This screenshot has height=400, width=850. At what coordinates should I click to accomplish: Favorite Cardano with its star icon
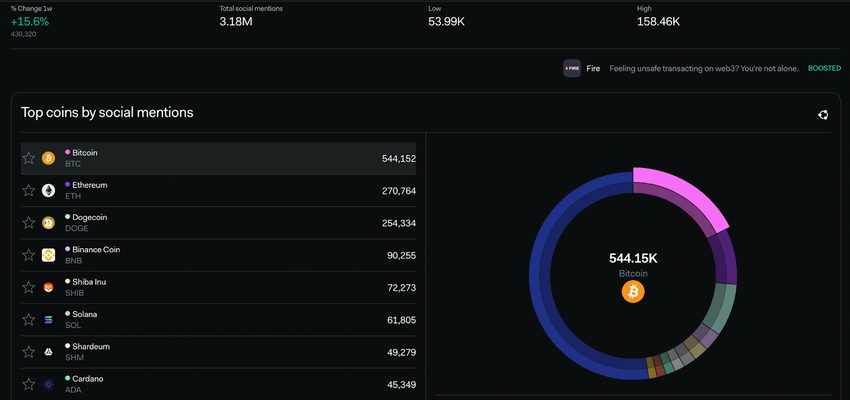coord(29,384)
